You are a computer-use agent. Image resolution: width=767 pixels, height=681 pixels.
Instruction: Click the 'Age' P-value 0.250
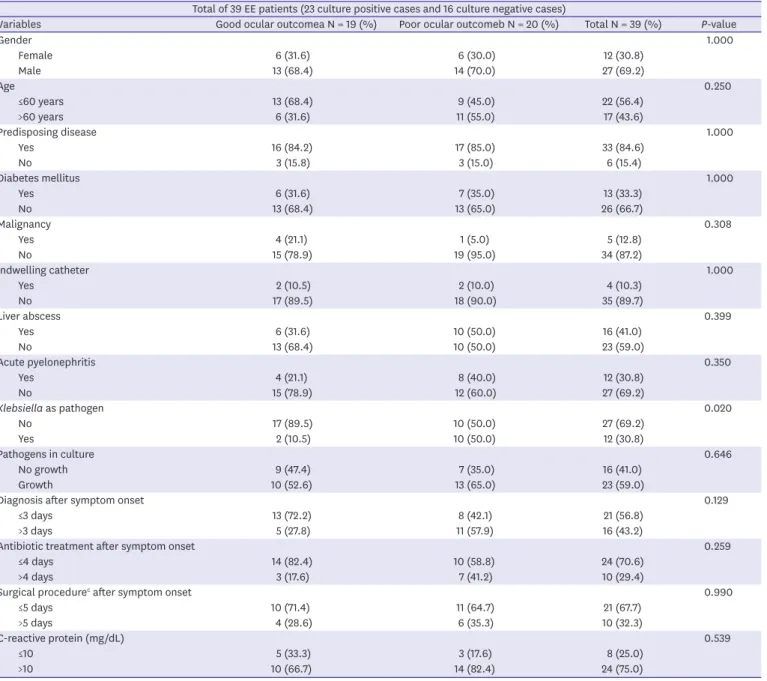718,86
